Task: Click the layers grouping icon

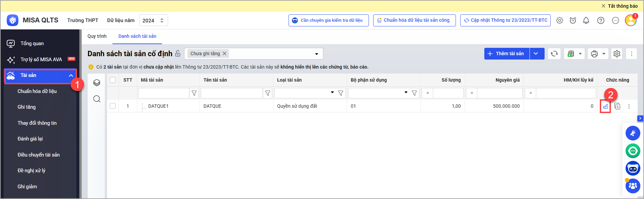Action: (x=97, y=83)
